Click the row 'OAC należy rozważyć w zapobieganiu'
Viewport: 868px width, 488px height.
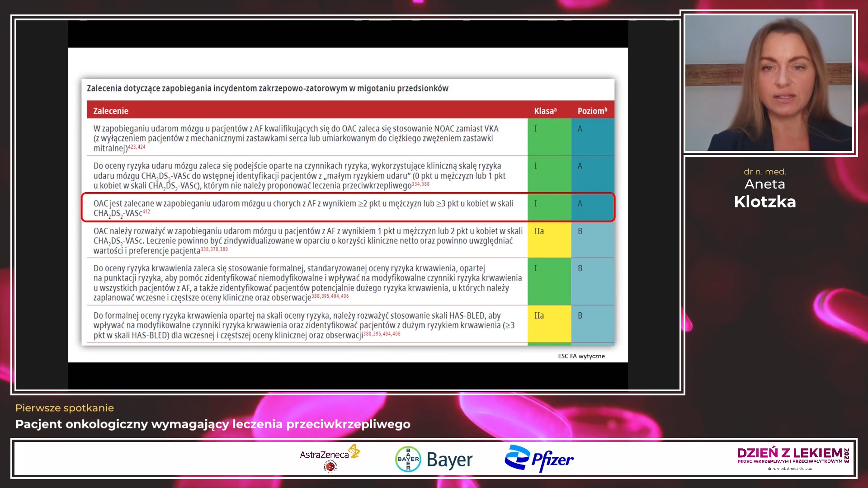(x=308, y=241)
